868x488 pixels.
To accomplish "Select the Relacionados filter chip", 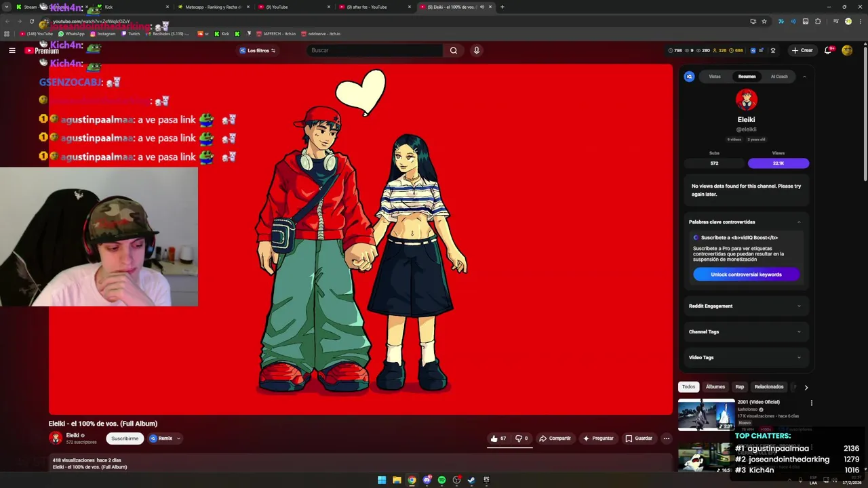I will coord(769,387).
